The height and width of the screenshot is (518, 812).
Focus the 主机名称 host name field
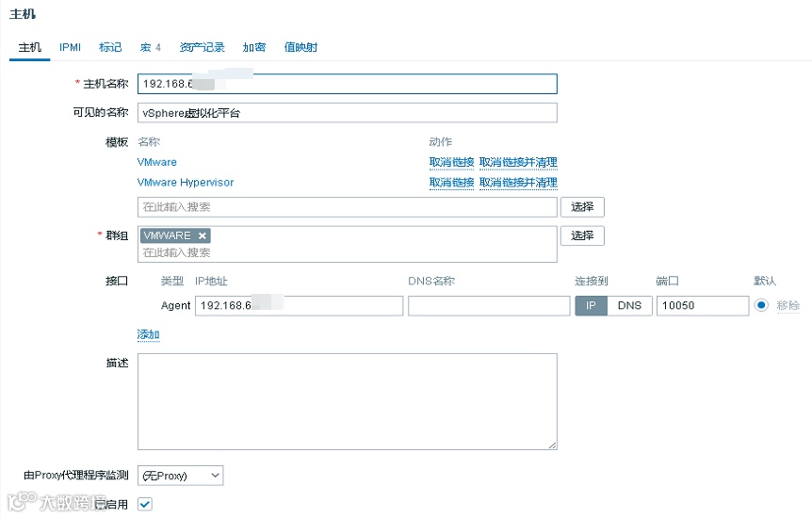(x=348, y=84)
